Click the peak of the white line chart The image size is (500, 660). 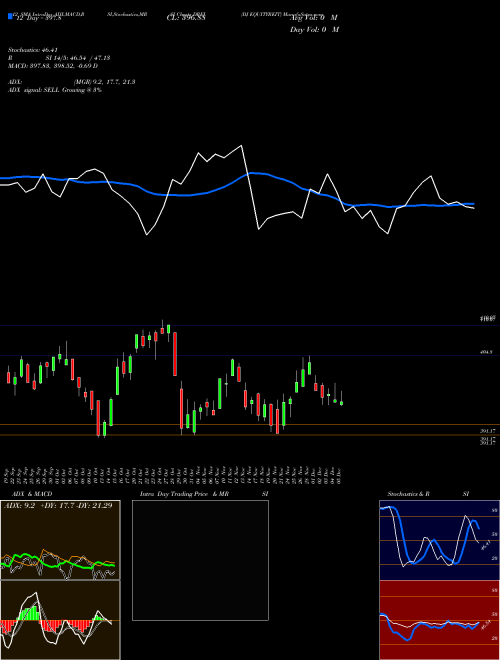[x=241, y=146]
